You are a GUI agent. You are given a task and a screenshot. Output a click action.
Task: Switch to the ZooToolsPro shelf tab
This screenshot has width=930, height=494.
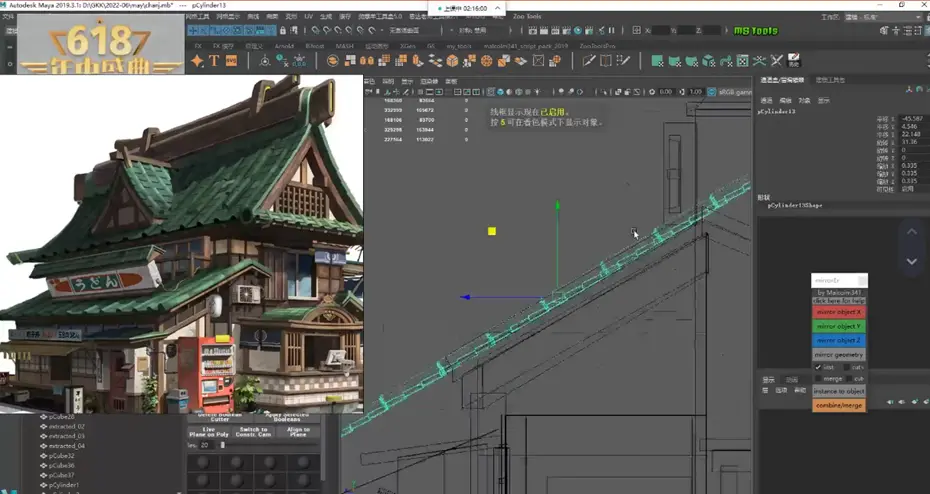tap(597, 46)
